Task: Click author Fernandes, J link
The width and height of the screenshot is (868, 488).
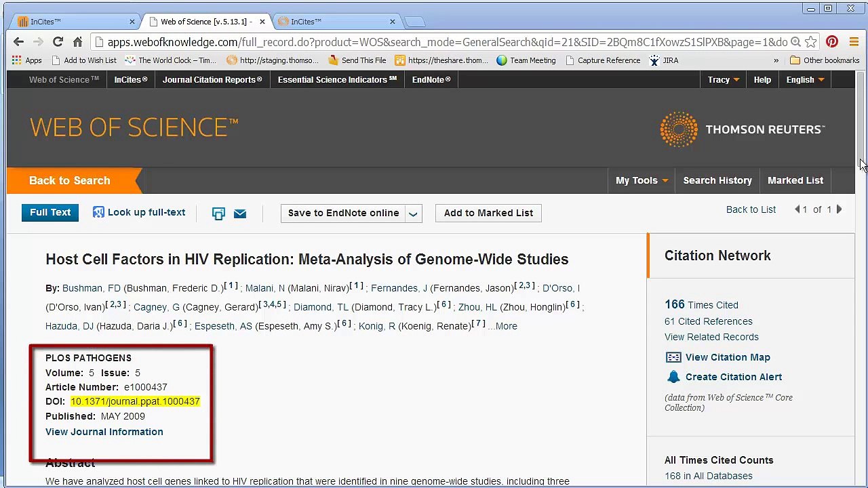Action: tap(399, 288)
